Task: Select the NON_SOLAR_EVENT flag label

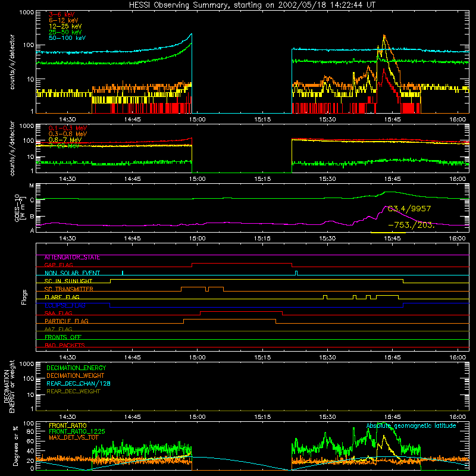Action: [x=72, y=273]
